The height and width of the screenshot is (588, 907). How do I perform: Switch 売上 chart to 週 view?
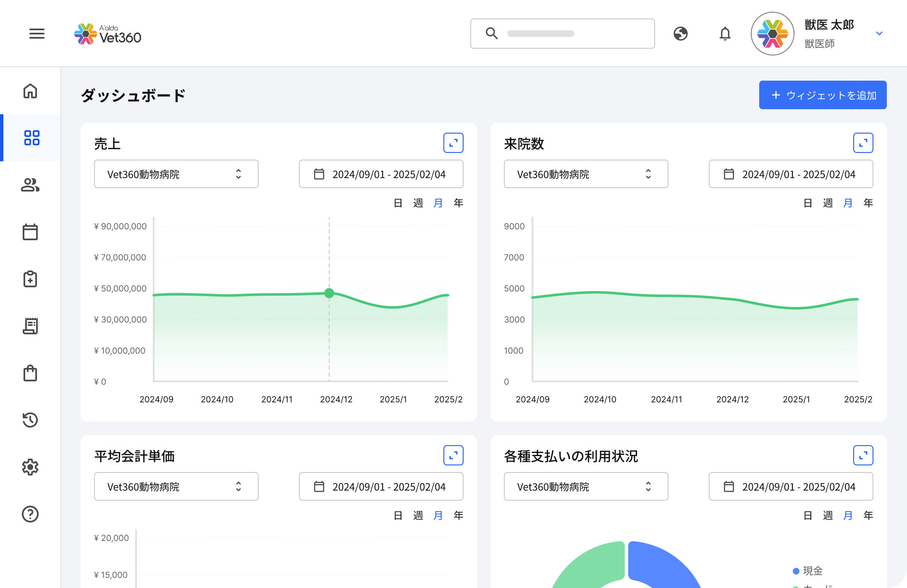tap(418, 203)
